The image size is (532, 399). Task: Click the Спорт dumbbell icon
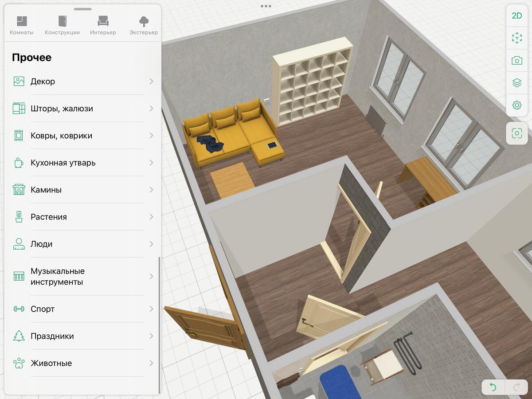coord(19,309)
